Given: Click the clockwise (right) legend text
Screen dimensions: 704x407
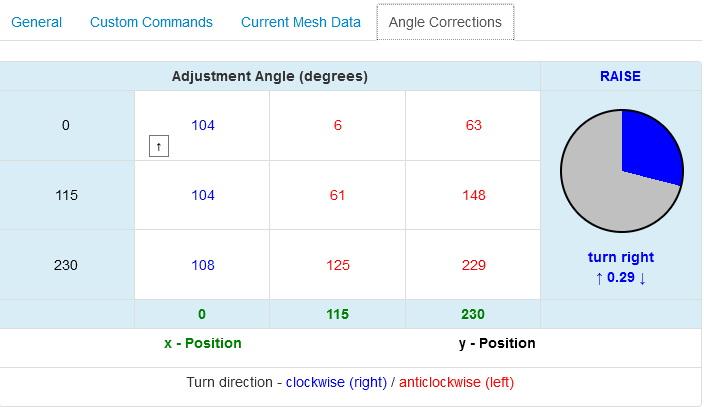Looking at the screenshot, I should (336, 382).
